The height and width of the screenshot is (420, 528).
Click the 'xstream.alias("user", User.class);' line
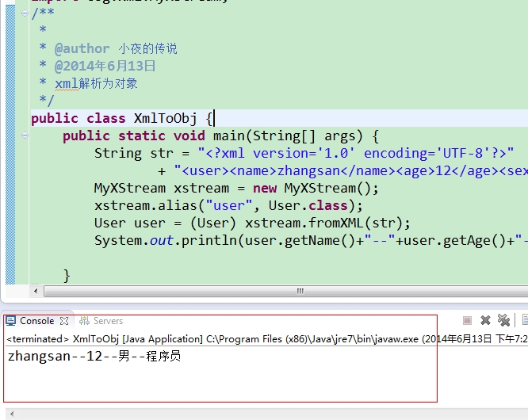[x=228, y=205]
